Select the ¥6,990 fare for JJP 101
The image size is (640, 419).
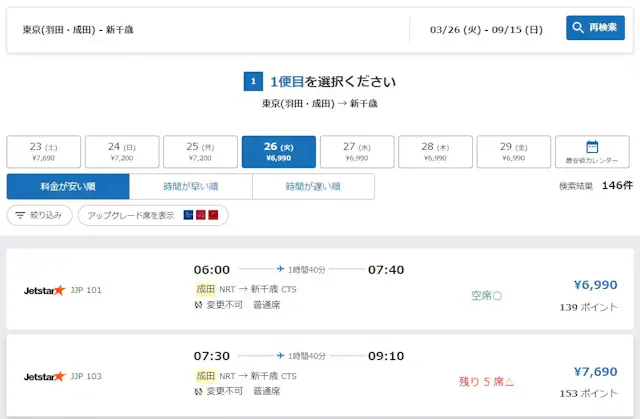pos(595,285)
